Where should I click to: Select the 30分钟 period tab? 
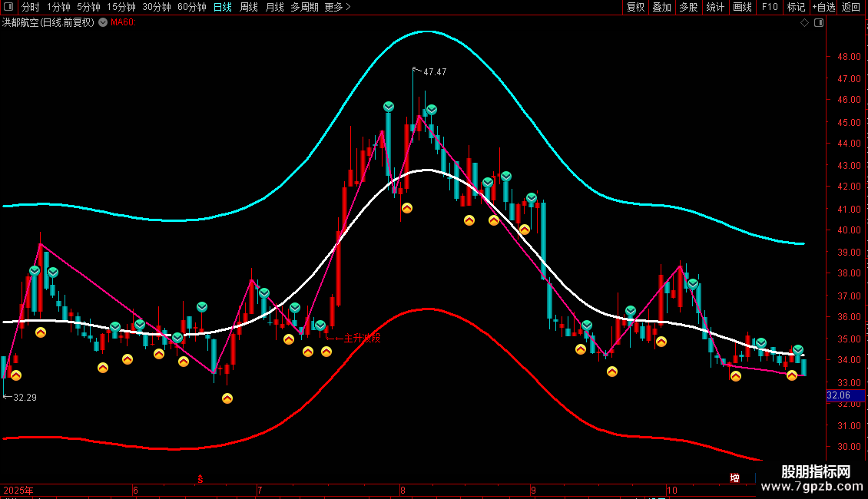(156, 7)
